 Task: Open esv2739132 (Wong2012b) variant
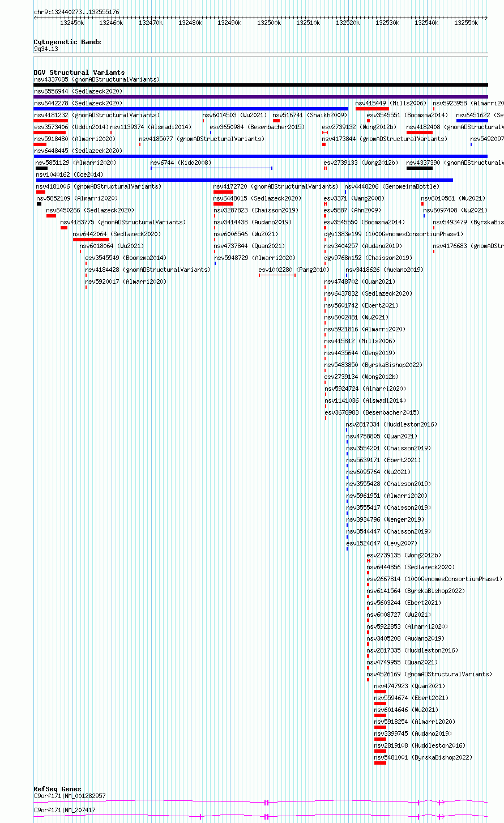click(359, 127)
